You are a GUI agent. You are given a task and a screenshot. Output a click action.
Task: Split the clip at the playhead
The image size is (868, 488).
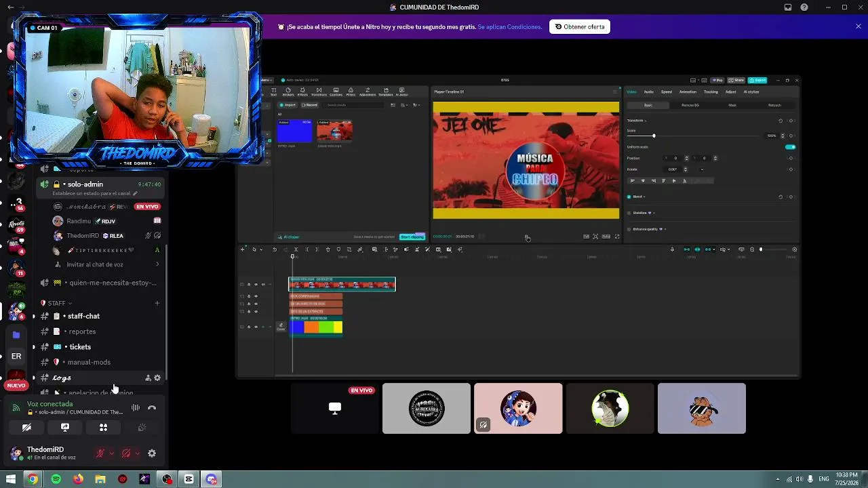(296, 249)
